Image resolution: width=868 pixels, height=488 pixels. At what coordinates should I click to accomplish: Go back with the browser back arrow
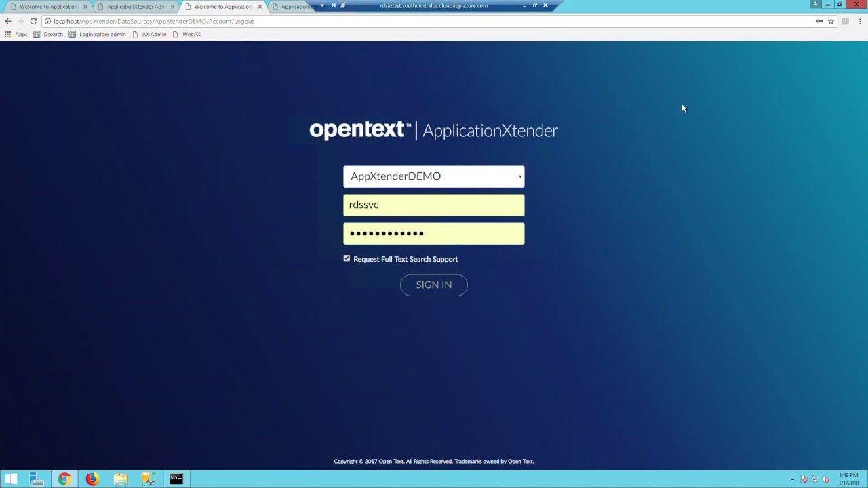(8, 21)
